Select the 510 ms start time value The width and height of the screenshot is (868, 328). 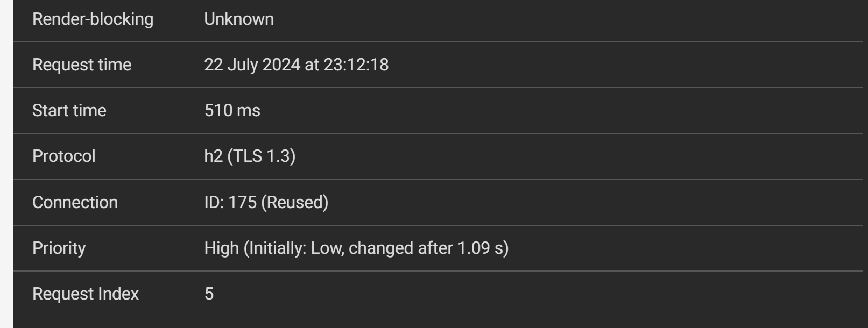tap(232, 111)
